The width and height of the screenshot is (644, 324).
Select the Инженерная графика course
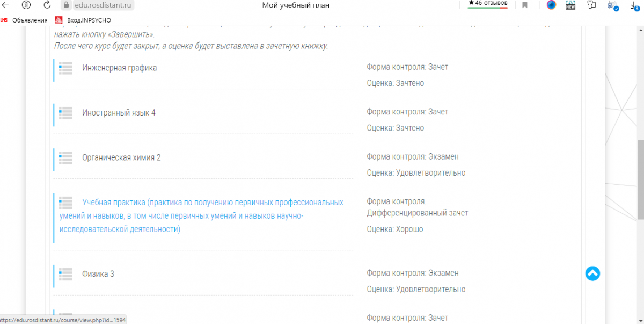pyautogui.click(x=119, y=68)
